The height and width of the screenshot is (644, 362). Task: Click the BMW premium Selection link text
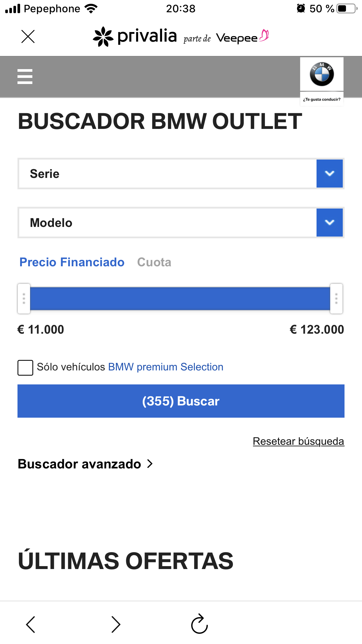tap(166, 367)
